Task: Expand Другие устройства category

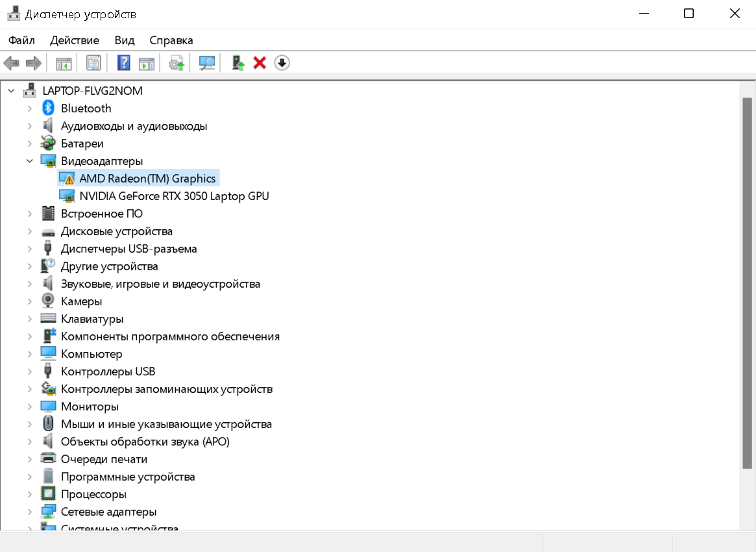Action: 30,266
